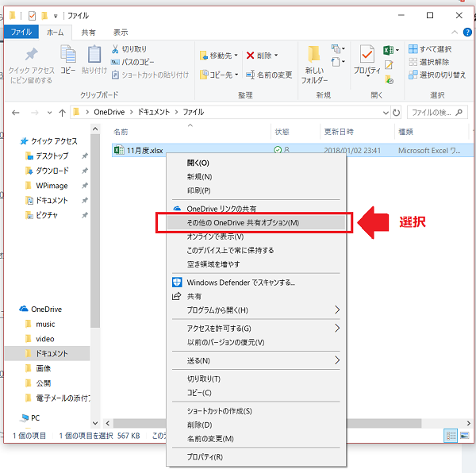Open recent locations dropdown arrow
The image size is (476, 473).
coord(49,113)
